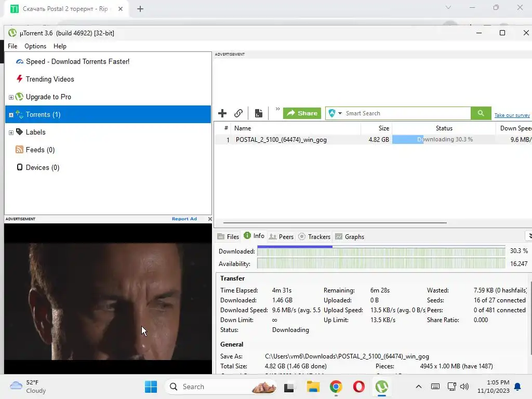Click the taskbar Search box
This screenshot has width=532, height=399.
coord(221,387)
